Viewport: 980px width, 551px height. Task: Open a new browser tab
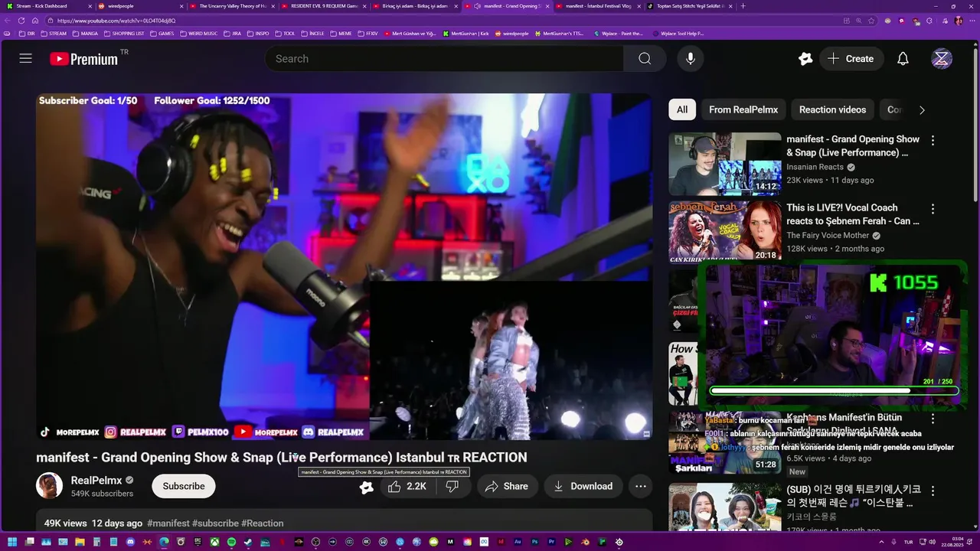[743, 6]
